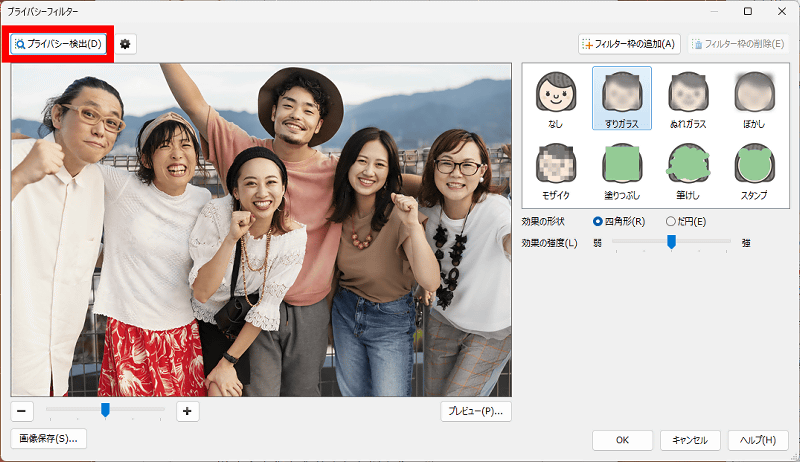Image resolution: width=800 pixels, height=462 pixels.
Task: Apply the ぼかし blur effect
Action: 754,102
